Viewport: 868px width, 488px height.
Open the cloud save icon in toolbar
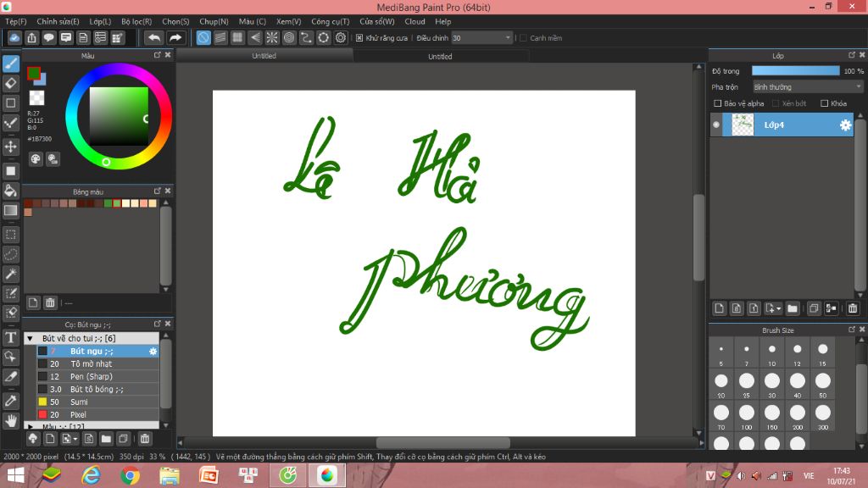click(x=14, y=37)
